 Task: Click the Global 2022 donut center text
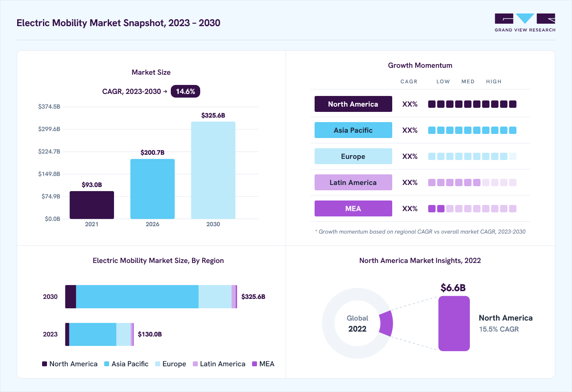pyautogui.click(x=357, y=323)
